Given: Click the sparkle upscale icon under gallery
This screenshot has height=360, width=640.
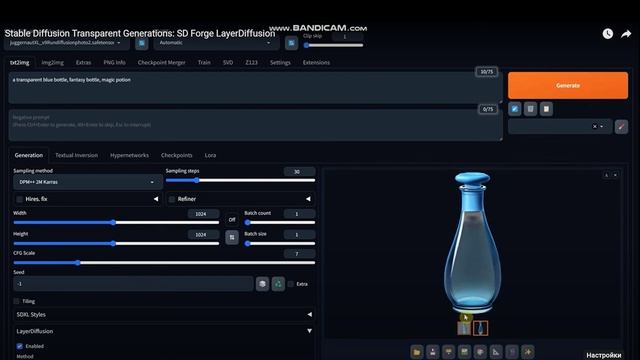Looking at the screenshot, I should click(x=528, y=352).
